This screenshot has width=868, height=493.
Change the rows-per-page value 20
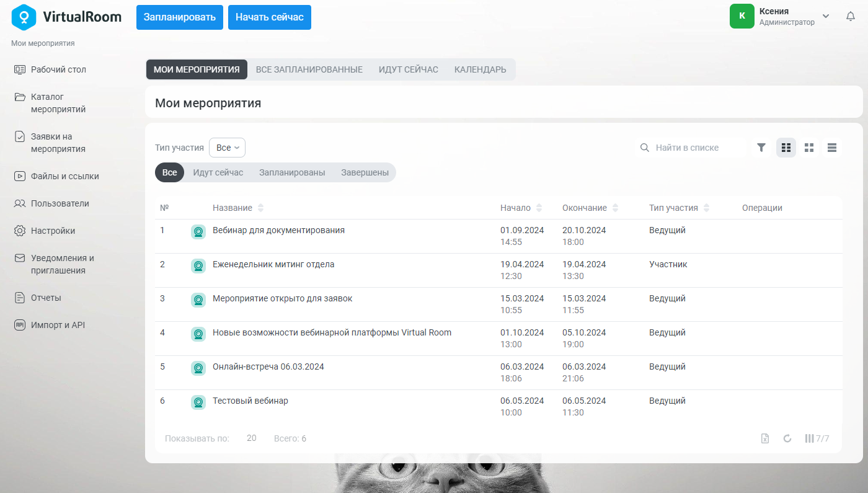point(251,438)
